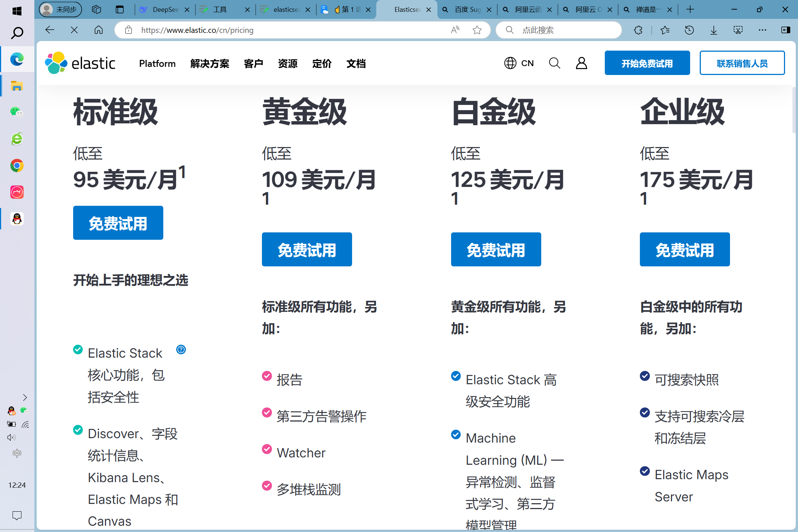
Task: Click 免费试用 under 企业级
Action: [685, 249]
